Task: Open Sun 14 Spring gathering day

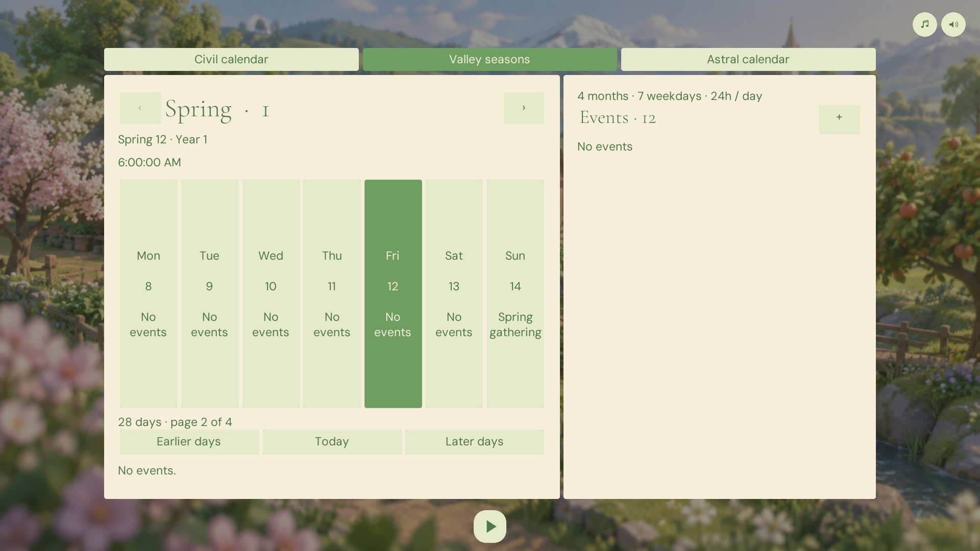Action: click(x=515, y=293)
